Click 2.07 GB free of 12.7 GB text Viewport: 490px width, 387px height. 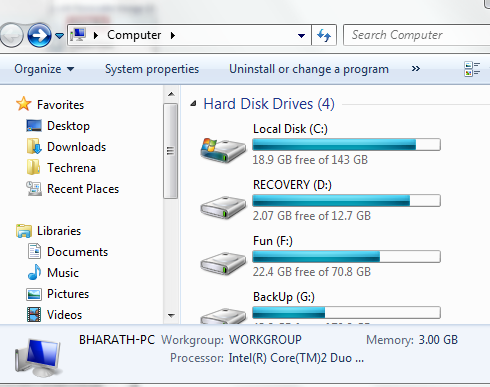(x=311, y=216)
